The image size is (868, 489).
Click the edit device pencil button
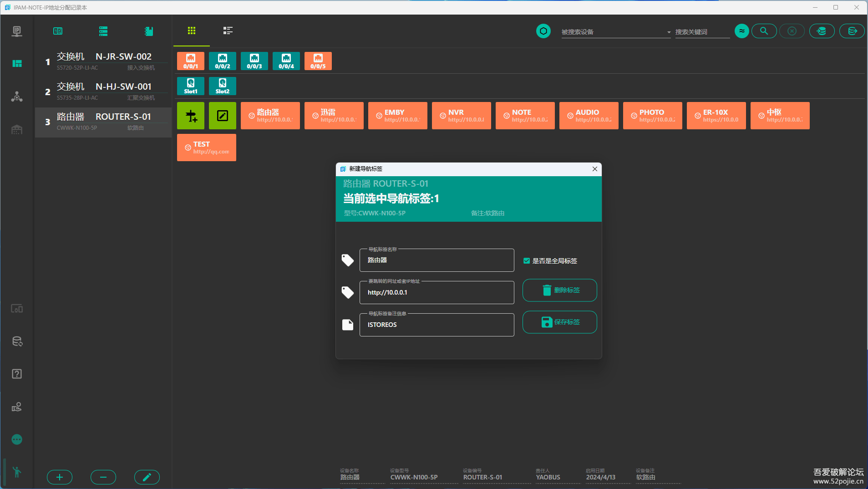pos(147,477)
